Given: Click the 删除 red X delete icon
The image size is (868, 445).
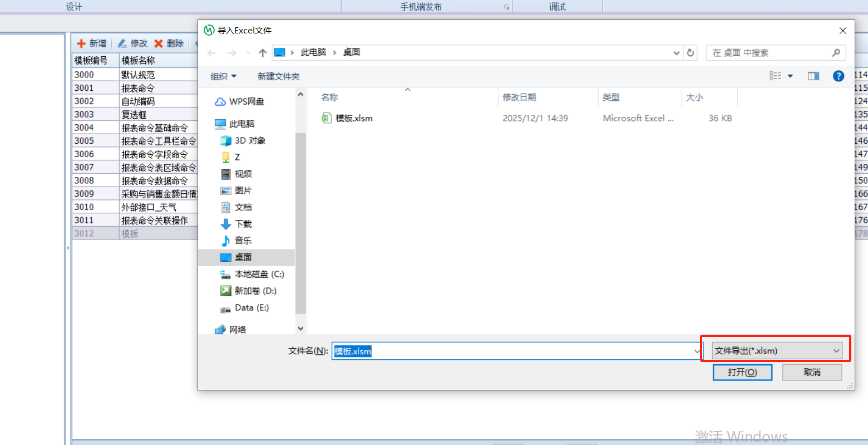Looking at the screenshot, I should coord(159,43).
